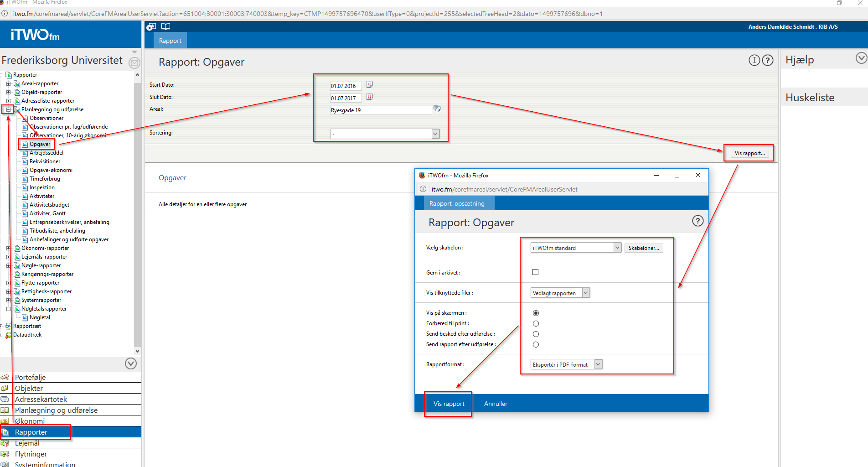868x467 pixels.
Task: Open calendar picker for Slut Dato
Action: [369, 97]
